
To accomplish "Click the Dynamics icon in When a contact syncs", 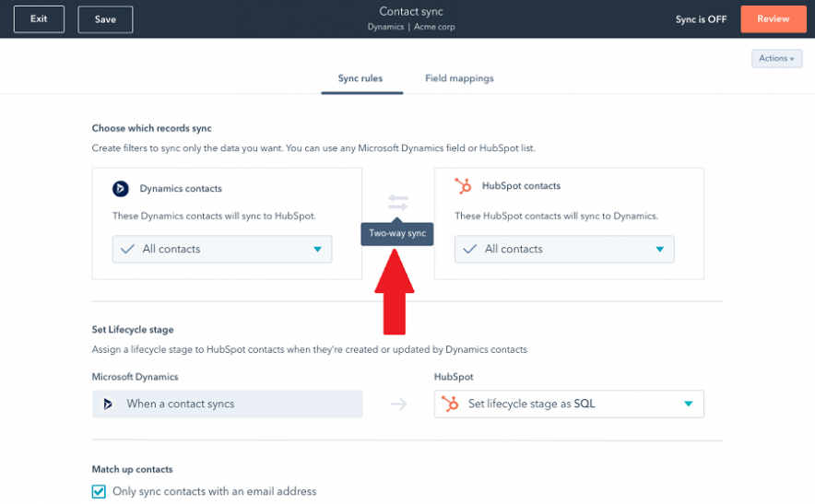I will click(x=108, y=404).
